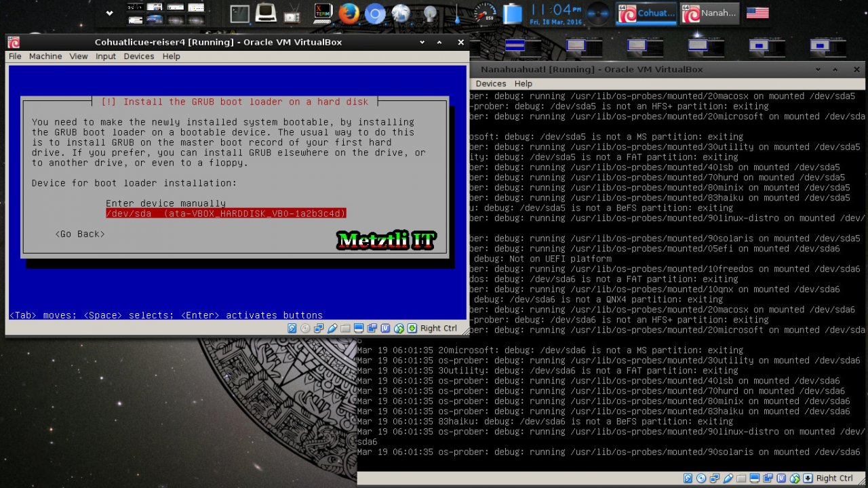Open window menu icon of Cohuatlicue title bar

pyautogui.click(x=14, y=42)
